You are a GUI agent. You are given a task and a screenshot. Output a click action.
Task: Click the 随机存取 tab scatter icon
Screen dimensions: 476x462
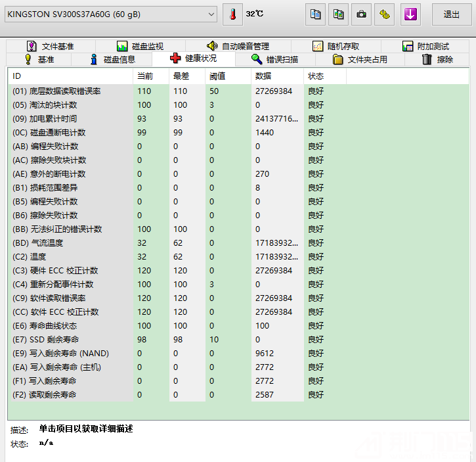[318, 46]
